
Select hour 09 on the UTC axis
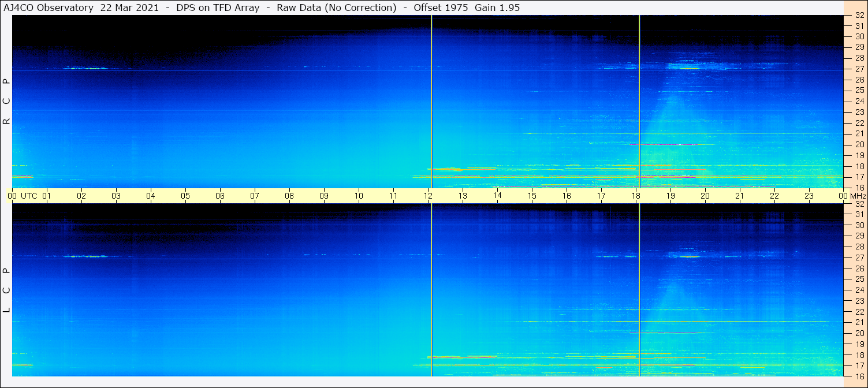point(324,196)
